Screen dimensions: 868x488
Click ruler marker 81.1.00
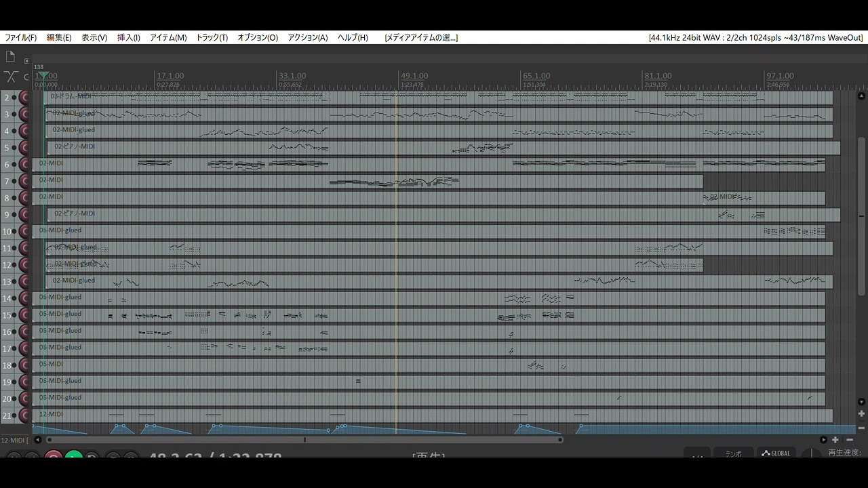[x=658, y=76]
